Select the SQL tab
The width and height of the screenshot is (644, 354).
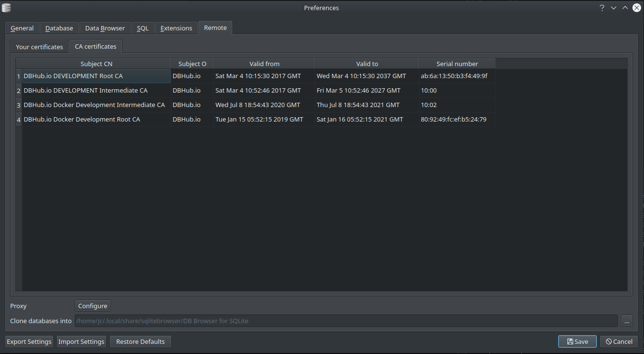(143, 28)
